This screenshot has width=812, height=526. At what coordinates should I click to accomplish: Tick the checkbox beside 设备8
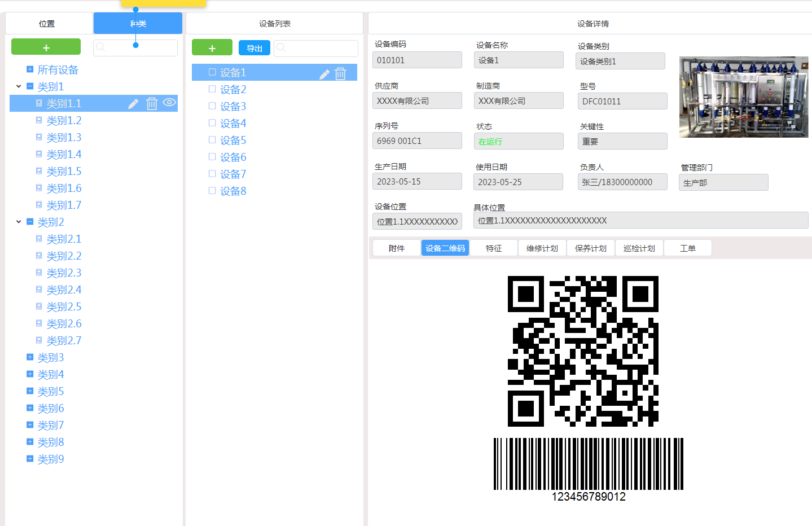[212, 191]
